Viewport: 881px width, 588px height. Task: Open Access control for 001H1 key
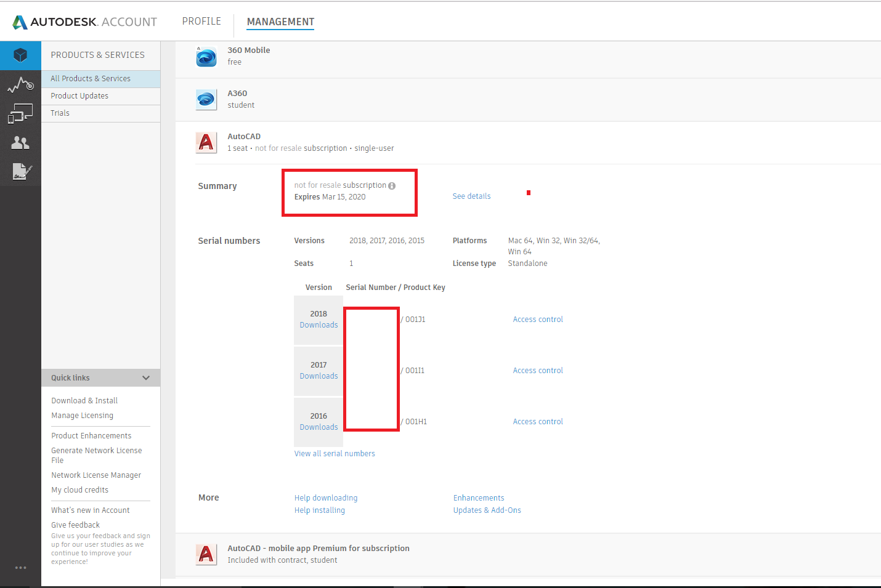pos(538,422)
